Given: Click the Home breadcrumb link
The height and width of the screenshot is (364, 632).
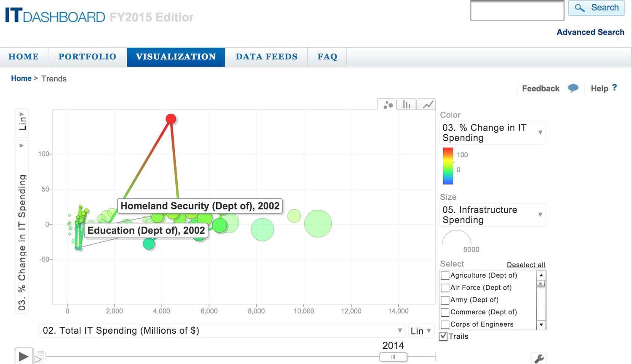Looking at the screenshot, I should click(21, 78).
